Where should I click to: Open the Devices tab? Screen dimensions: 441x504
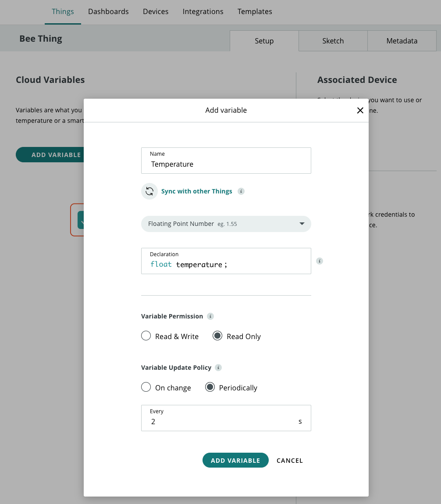click(x=156, y=12)
